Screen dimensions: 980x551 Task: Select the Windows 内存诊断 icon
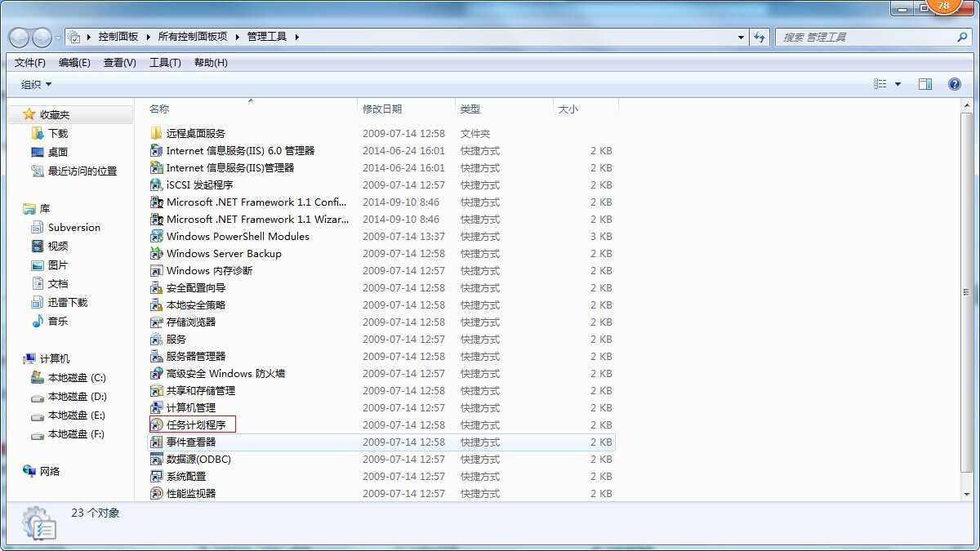pyautogui.click(x=157, y=270)
